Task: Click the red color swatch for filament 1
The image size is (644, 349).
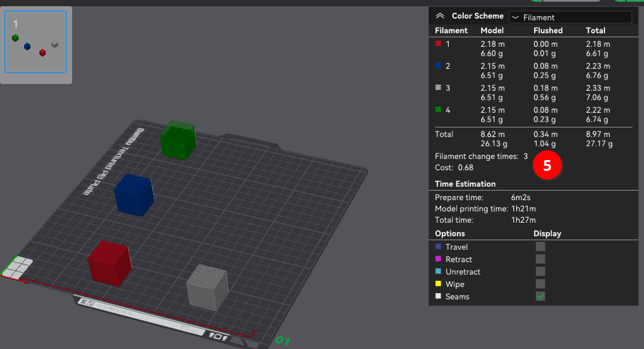Action: [438, 43]
